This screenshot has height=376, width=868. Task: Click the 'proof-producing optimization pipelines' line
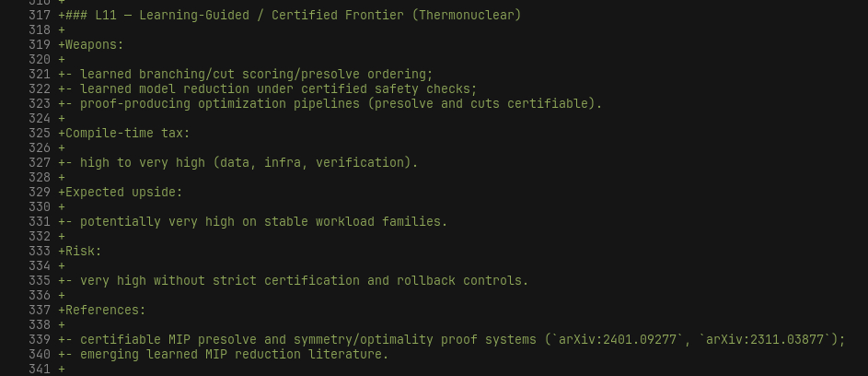tap(341, 104)
